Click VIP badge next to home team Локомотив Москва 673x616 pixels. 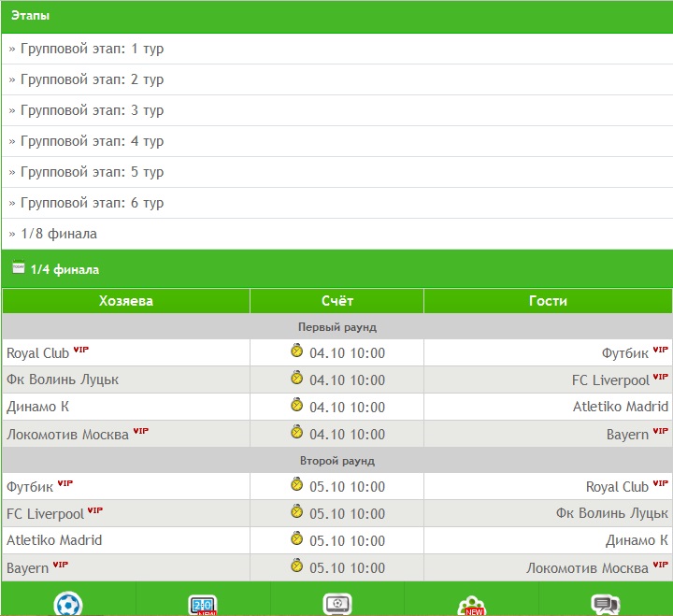pyautogui.click(x=141, y=431)
